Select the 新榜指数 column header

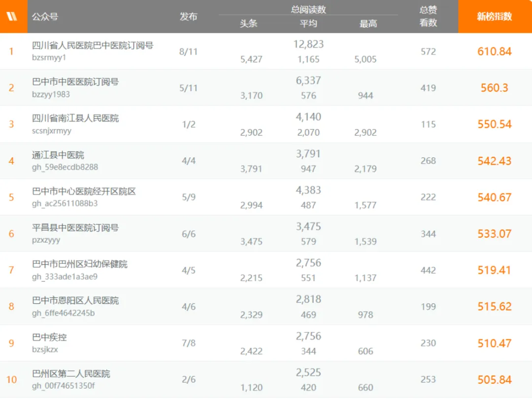pos(495,16)
